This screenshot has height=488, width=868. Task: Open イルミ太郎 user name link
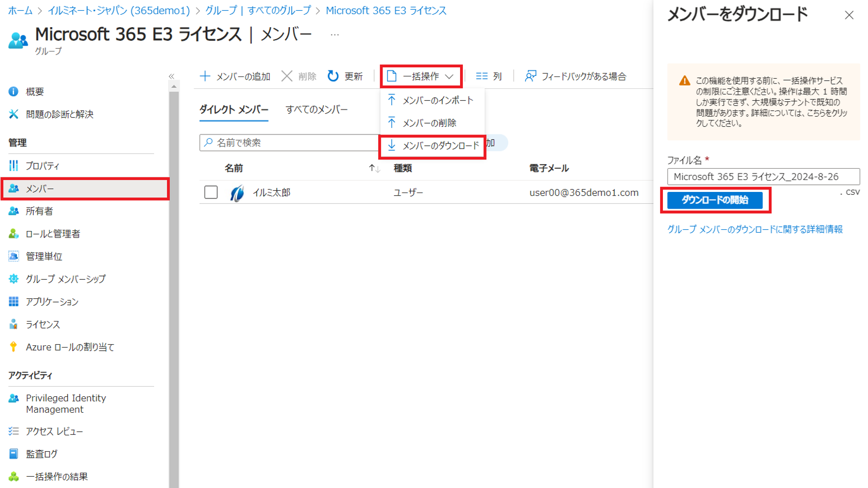click(271, 192)
